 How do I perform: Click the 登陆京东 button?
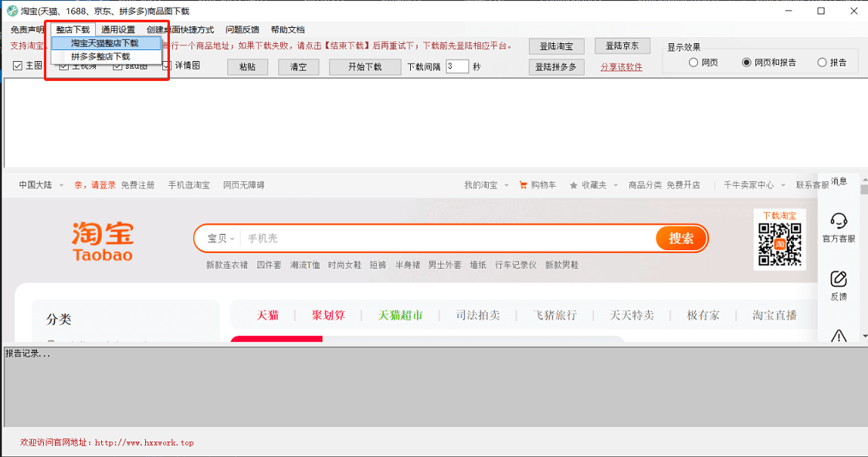[622, 46]
